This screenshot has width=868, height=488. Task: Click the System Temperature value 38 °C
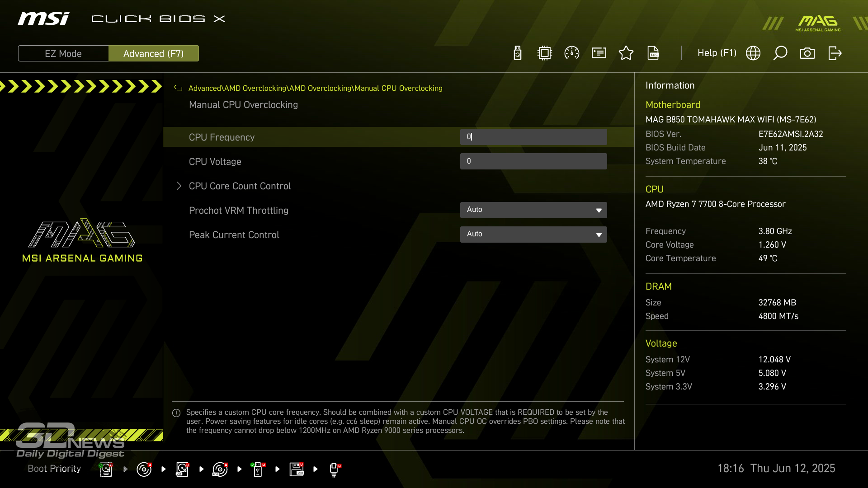tap(768, 161)
